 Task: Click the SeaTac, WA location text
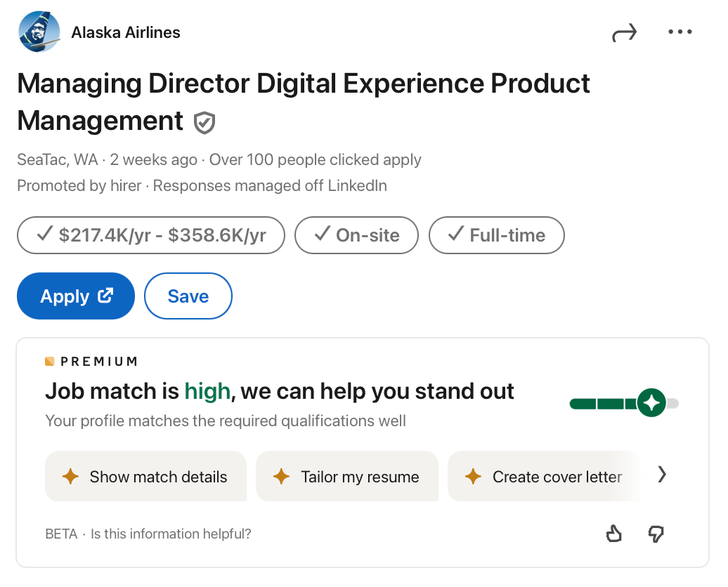(x=57, y=159)
